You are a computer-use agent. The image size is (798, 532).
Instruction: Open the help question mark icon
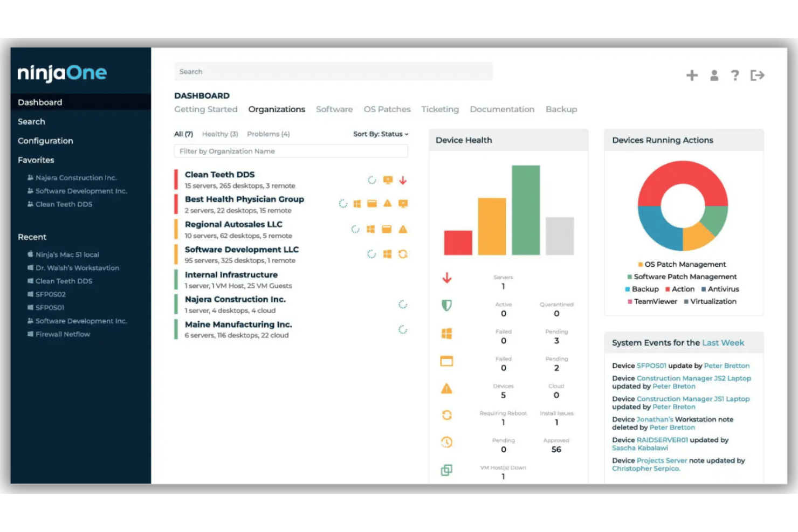(x=735, y=75)
